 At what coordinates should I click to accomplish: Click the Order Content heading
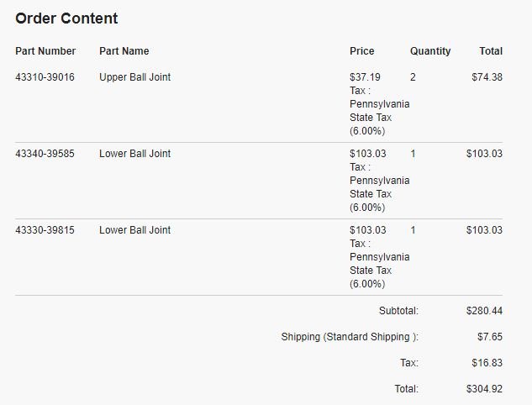(66, 18)
